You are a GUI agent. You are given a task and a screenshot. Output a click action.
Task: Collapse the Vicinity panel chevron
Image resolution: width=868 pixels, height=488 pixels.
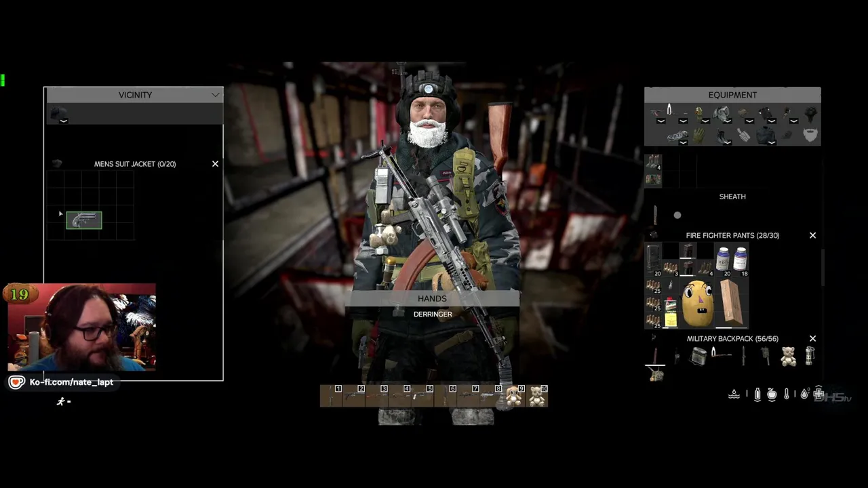pos(216,95)
